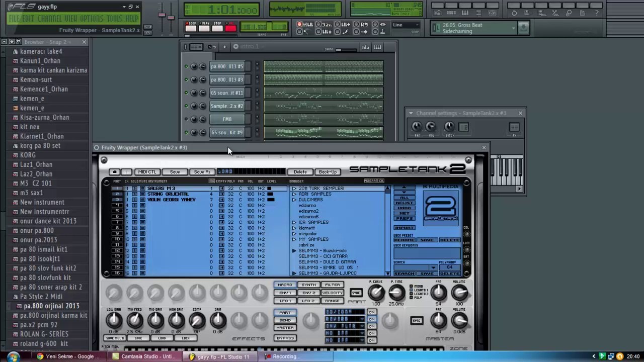Image resolution: width=644 pixels, height=362 pixels.
Task: Expand the DULCIMERS folder in SampleTank browser
Action: tap(294, 200)
